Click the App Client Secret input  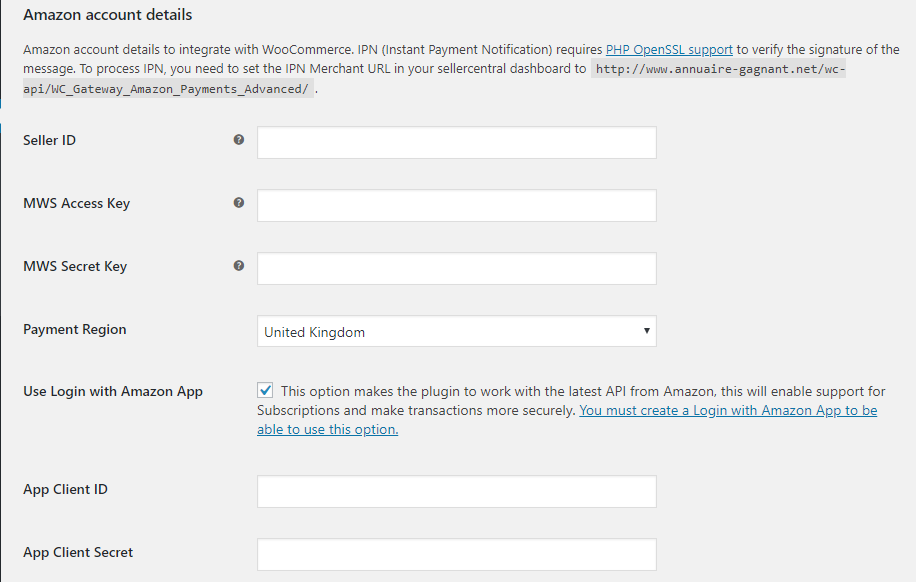point(457,555)
